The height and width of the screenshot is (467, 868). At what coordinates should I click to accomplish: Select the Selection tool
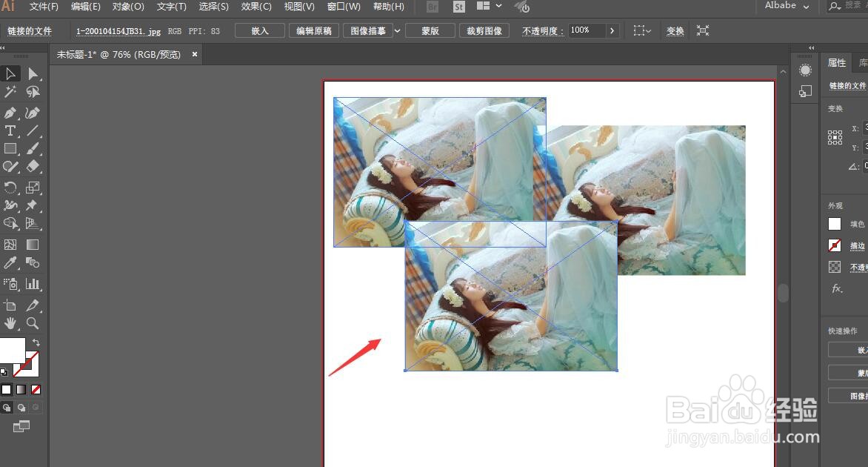pos(10,73)
